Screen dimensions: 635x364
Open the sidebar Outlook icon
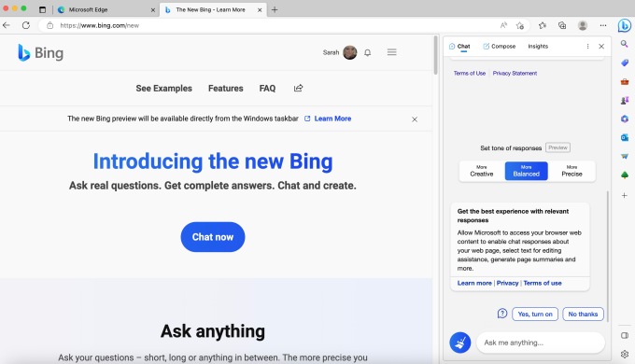[625, 137]
